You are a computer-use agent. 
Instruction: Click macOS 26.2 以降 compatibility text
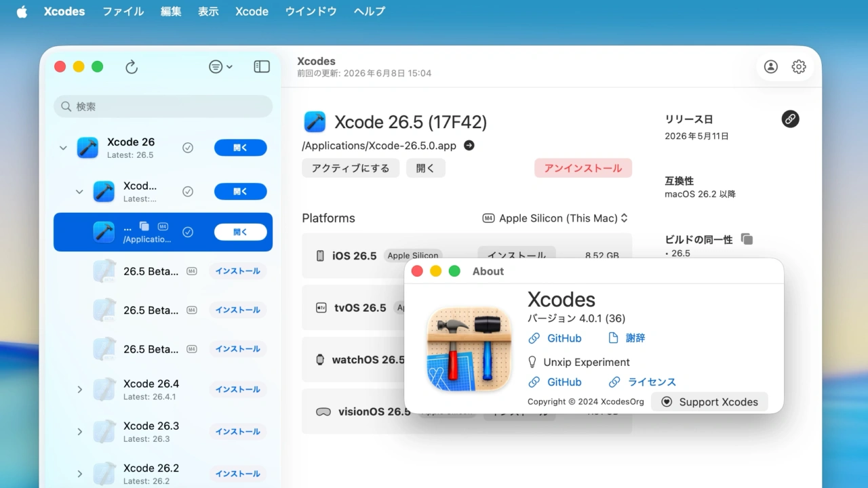click(701, 195)
